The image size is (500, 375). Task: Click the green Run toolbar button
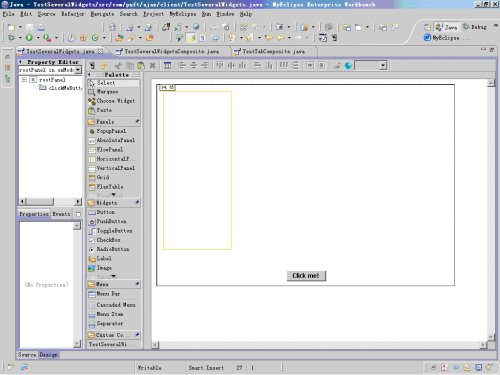click(x=29, y=38)
